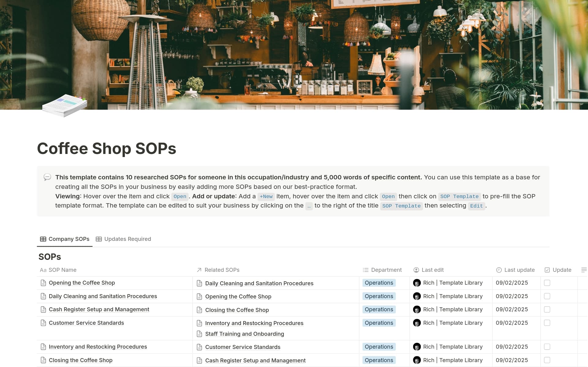Click the clock icon beside Last update header
This screenshot has height=367, width=588.
click(x=499, y=270)
